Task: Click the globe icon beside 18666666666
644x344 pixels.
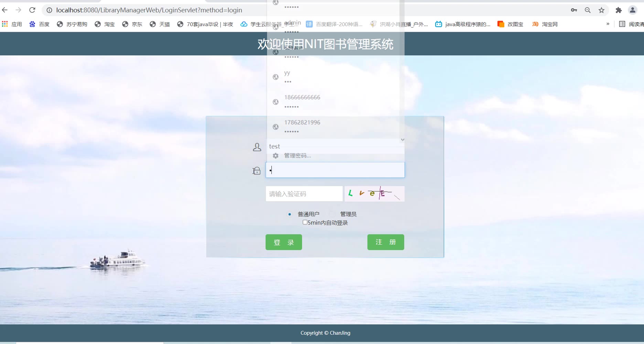Action: [x=276, y=102]
